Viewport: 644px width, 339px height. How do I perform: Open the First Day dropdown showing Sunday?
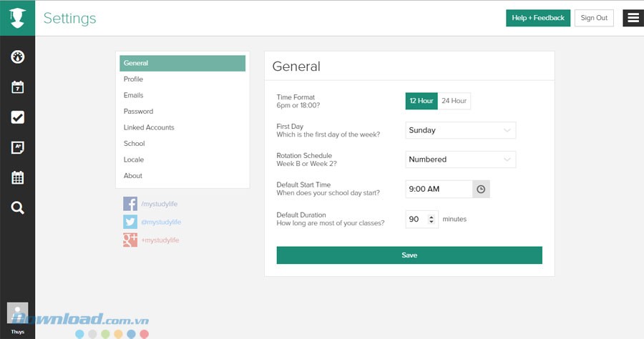pos(460,130)
